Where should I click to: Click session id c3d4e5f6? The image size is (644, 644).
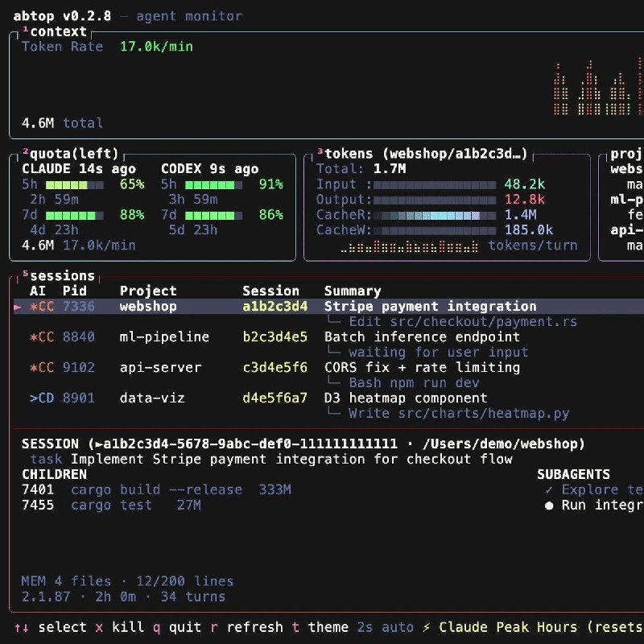(275, 368)
